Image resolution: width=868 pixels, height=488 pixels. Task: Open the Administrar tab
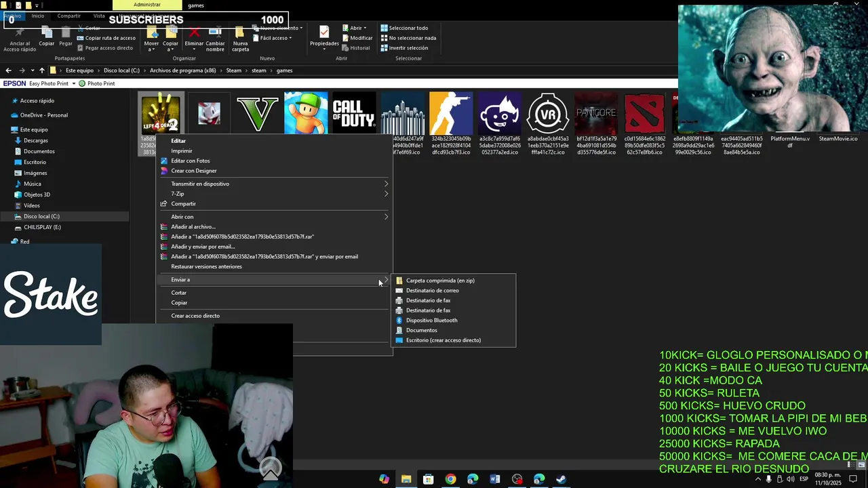[x=147, y=5]
